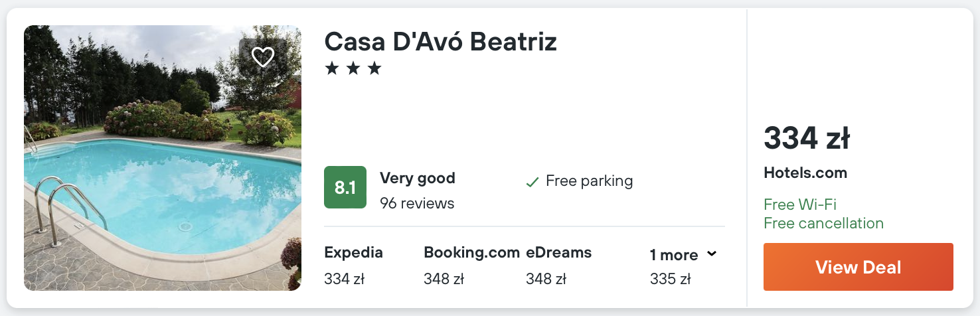Click the "Very good" rating text
The width and height of the screenshot is (980, 316).
pyautogui.click(x=417, y=178)
